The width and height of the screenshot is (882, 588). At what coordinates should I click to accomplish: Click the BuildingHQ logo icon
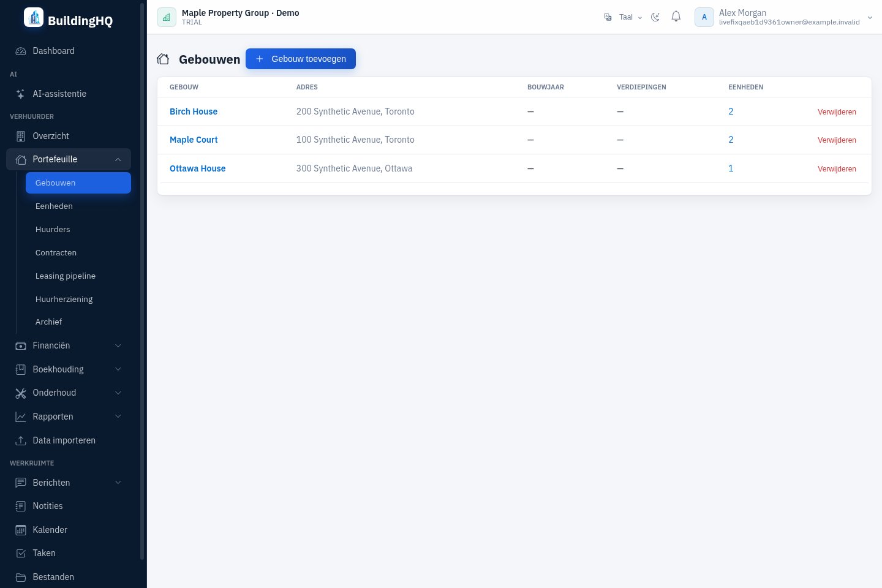(34, 18)
